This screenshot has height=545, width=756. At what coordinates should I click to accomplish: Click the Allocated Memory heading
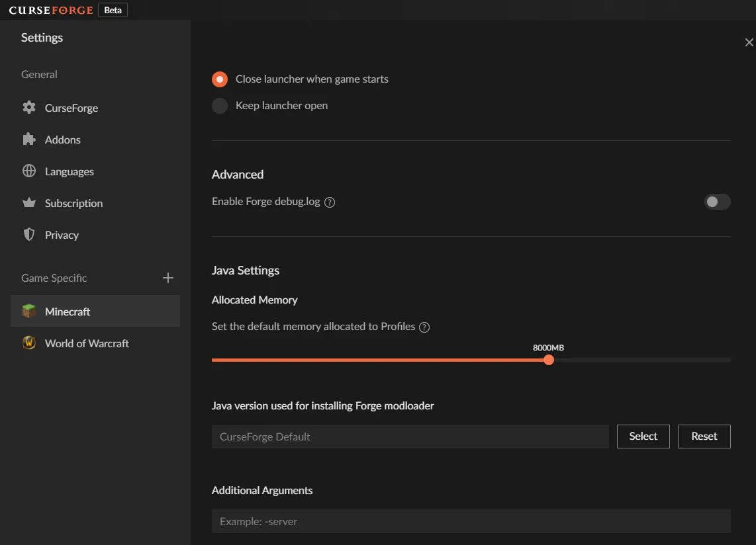255,300
